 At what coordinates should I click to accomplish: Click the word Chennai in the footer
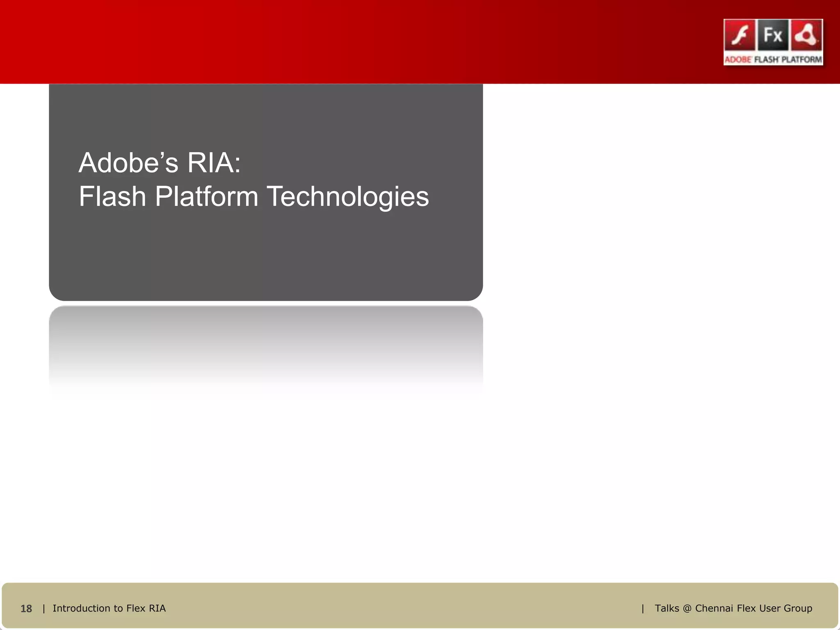pyautogui.click(x=714, y=608)
